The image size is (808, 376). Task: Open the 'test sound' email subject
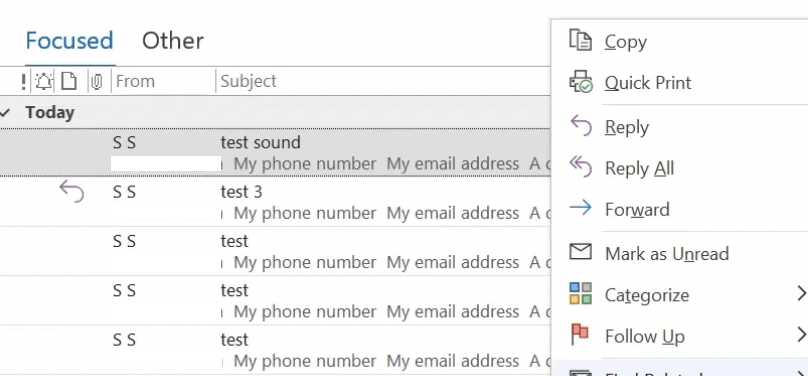(261, 142)
